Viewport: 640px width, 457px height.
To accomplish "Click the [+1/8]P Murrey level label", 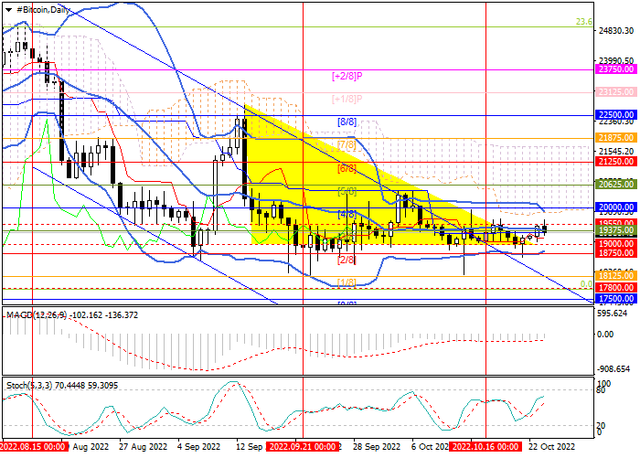I will 347,99.
